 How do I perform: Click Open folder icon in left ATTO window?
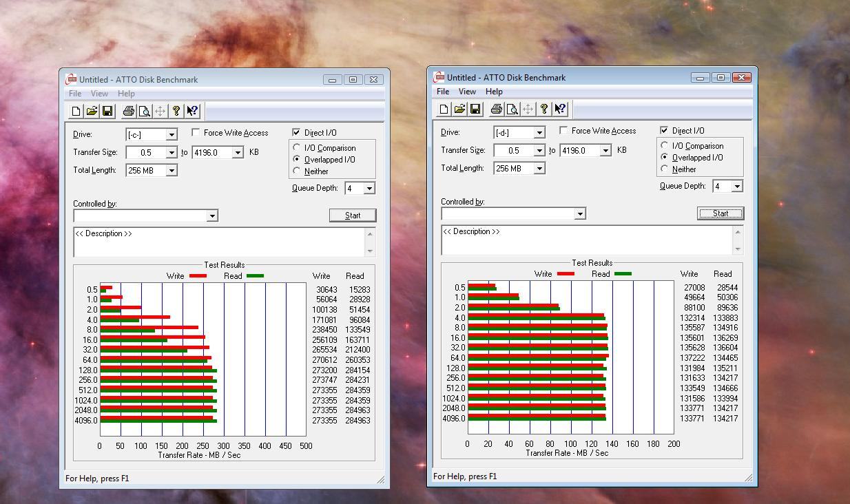(92, 111)
